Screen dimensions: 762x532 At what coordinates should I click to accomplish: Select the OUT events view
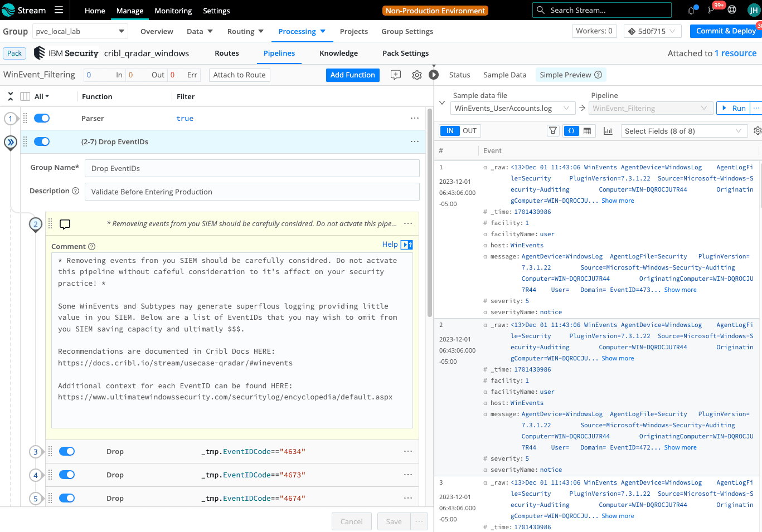[469, 131]
